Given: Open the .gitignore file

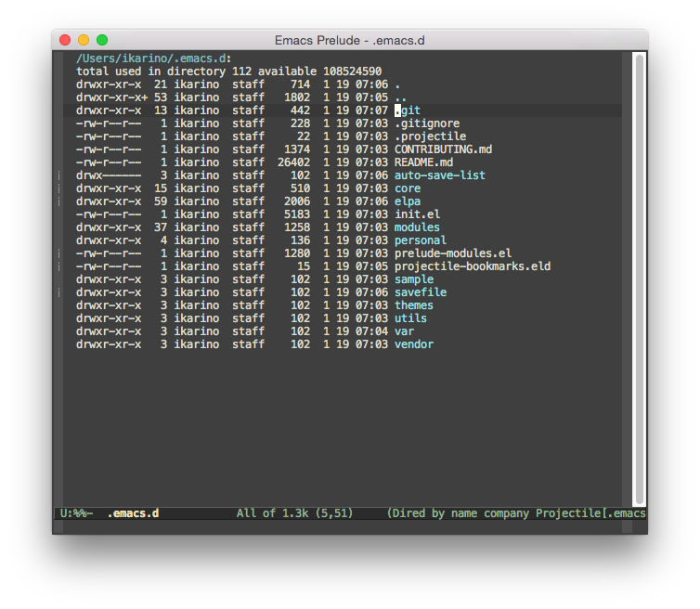Looking at the screenshot, I should coord(427,123).
